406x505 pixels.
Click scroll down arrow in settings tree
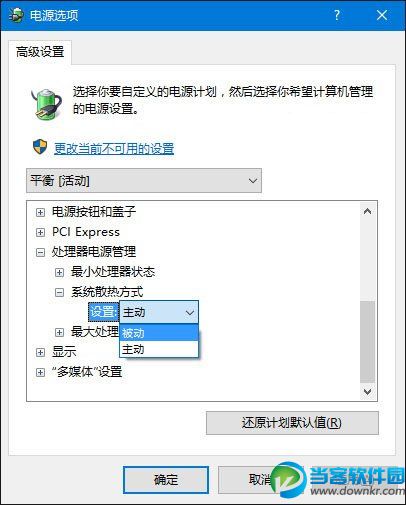[367, 391]
